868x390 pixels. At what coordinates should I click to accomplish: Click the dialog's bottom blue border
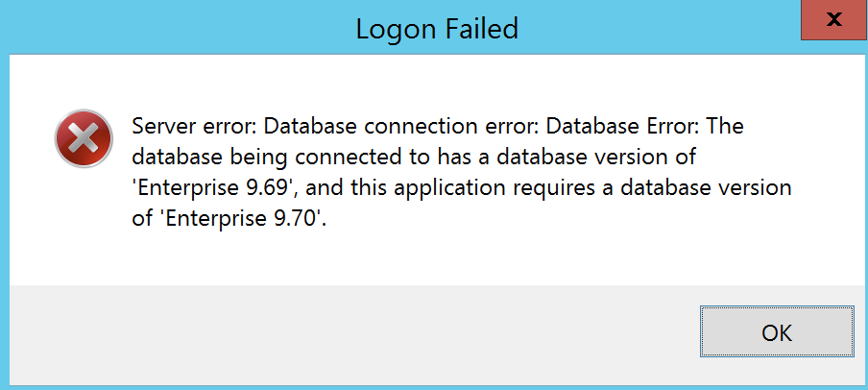(434, 387)
